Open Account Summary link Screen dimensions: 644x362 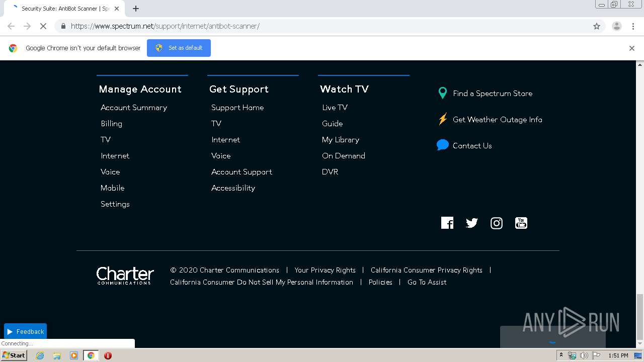point(134,107)
